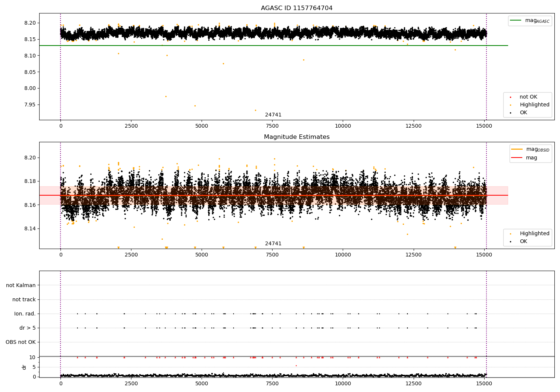Click the 'dr > 5' row label
The image size is (560, 392).
click(28, 328)
